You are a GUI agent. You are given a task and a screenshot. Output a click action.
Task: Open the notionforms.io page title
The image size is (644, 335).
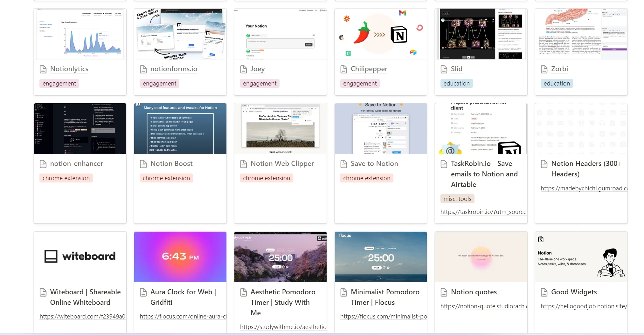pyautogui.click(x=174, y=69)
